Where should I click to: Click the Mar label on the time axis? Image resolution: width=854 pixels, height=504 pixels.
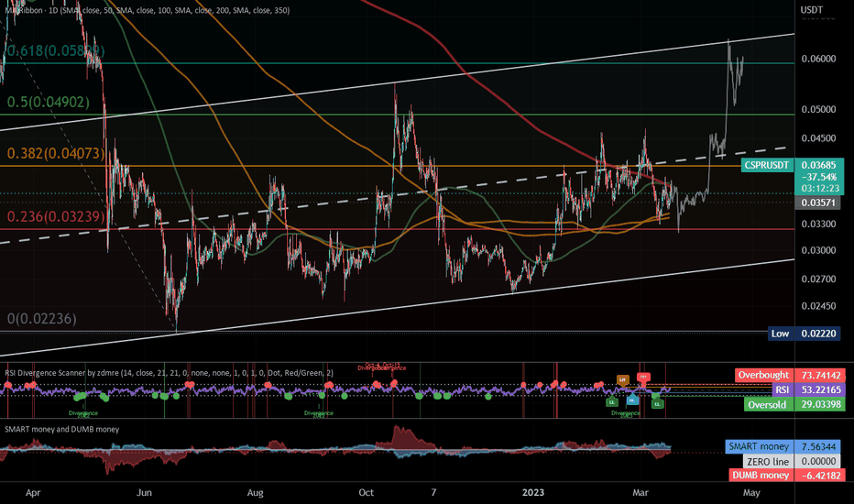[640, 493]
